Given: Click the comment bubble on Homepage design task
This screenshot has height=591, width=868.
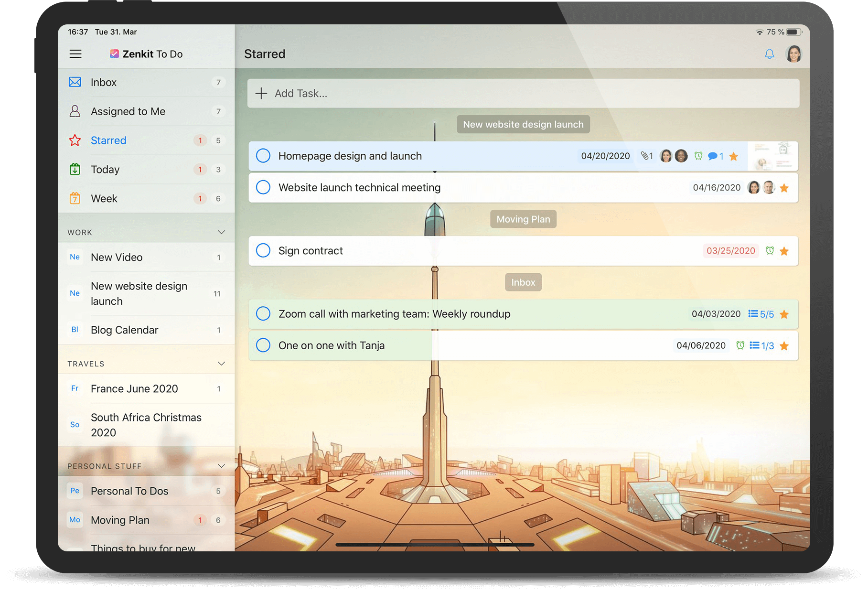Looking at the screenshot, I should (x=713, y=156).
